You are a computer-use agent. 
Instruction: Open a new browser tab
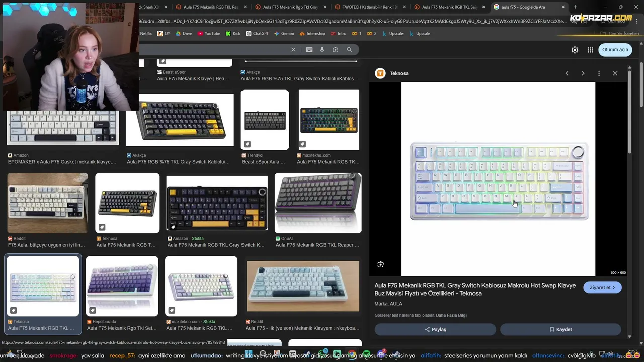[575, 7]
